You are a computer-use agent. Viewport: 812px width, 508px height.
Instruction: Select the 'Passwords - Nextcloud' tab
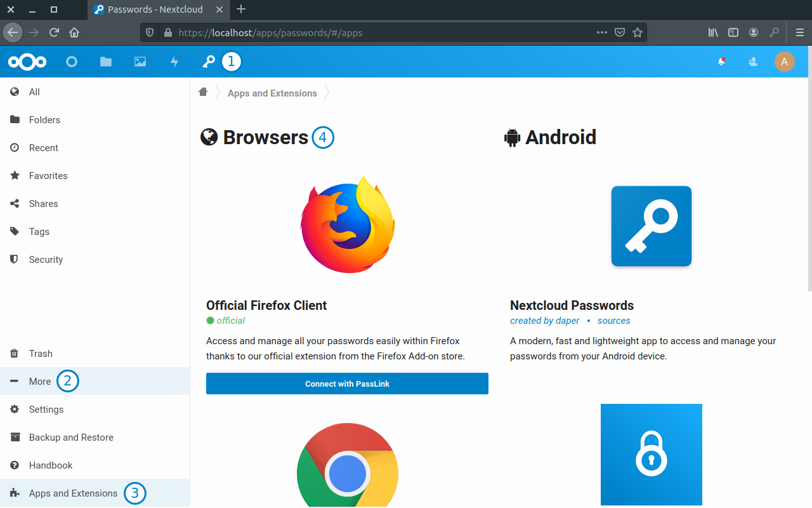[x=159, y=10]
